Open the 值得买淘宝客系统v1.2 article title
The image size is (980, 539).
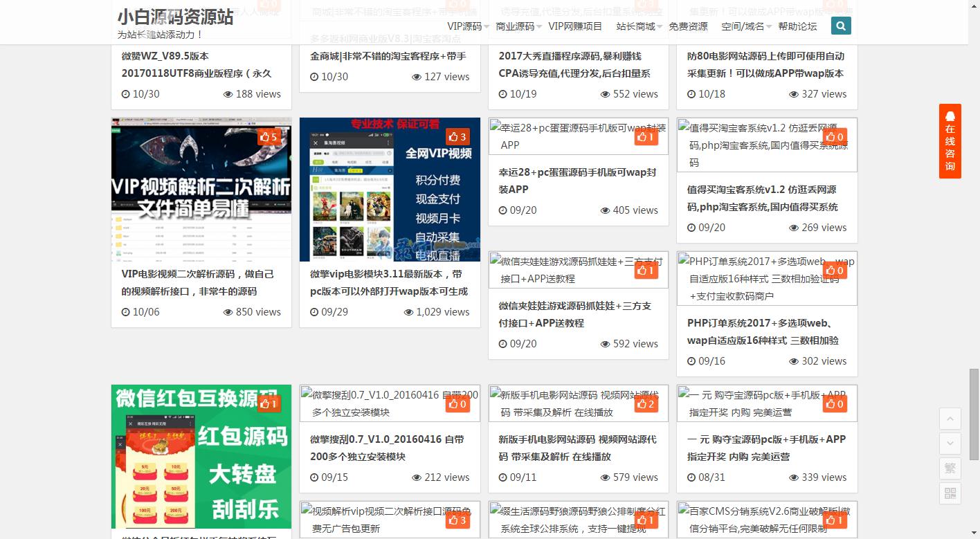point(762,198)
